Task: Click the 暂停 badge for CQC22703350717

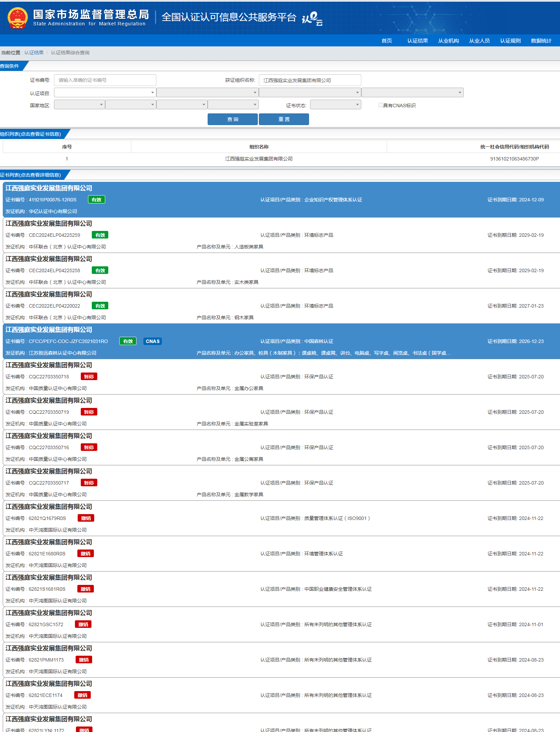Action: [89, 483]
